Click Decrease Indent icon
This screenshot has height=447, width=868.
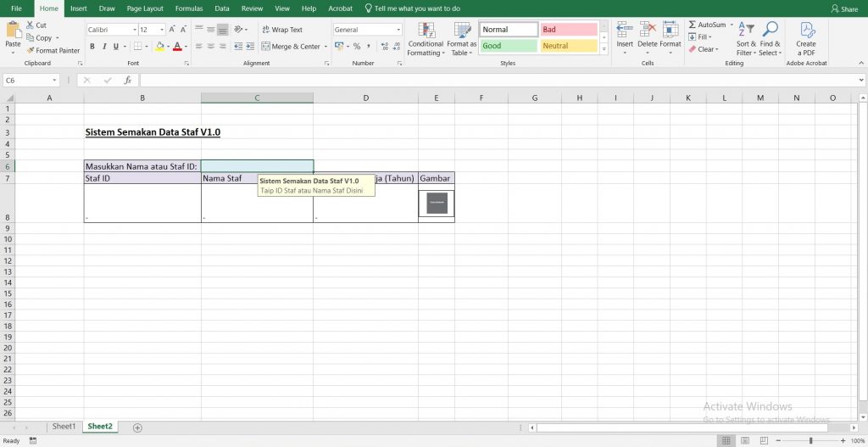click(238, 47)
